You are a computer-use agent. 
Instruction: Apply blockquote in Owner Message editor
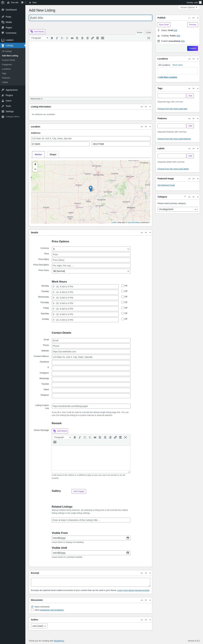[95, 437]
